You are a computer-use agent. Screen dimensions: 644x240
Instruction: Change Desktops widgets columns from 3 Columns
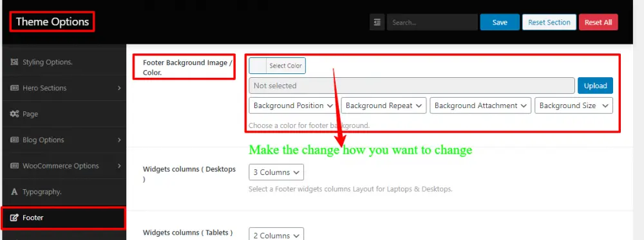(276, 172)
